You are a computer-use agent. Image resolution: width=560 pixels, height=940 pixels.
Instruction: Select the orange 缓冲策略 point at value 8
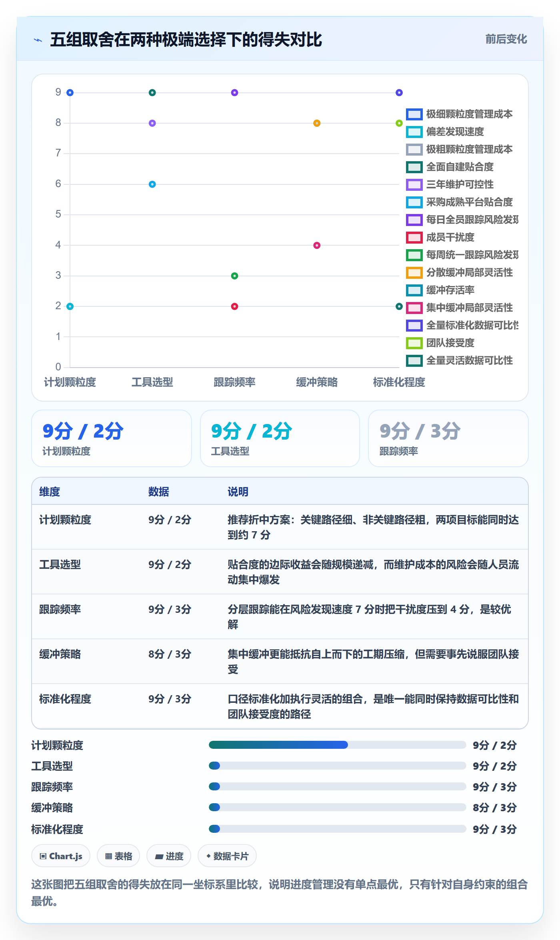(x=317, y=123)
